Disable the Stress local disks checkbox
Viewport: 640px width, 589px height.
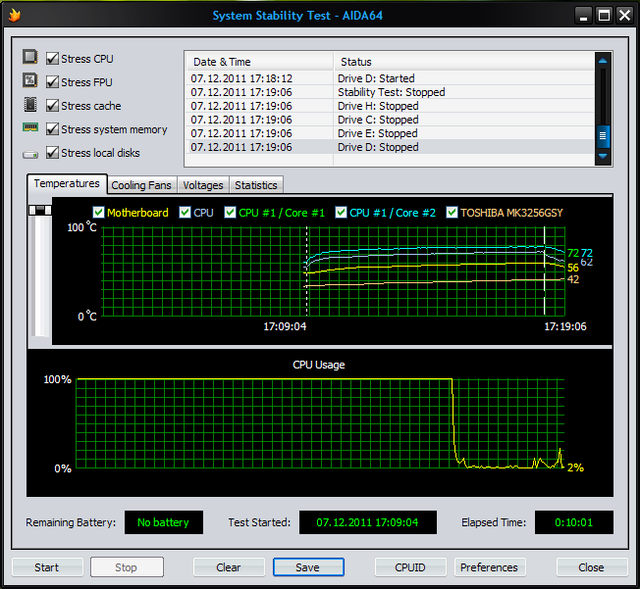[x=52, y=153]
